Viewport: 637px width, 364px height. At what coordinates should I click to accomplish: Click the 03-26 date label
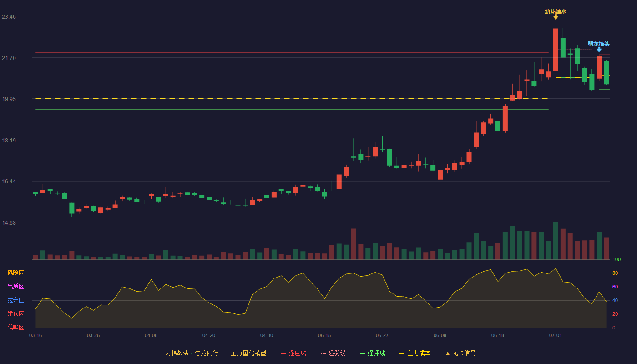point(93,335)
